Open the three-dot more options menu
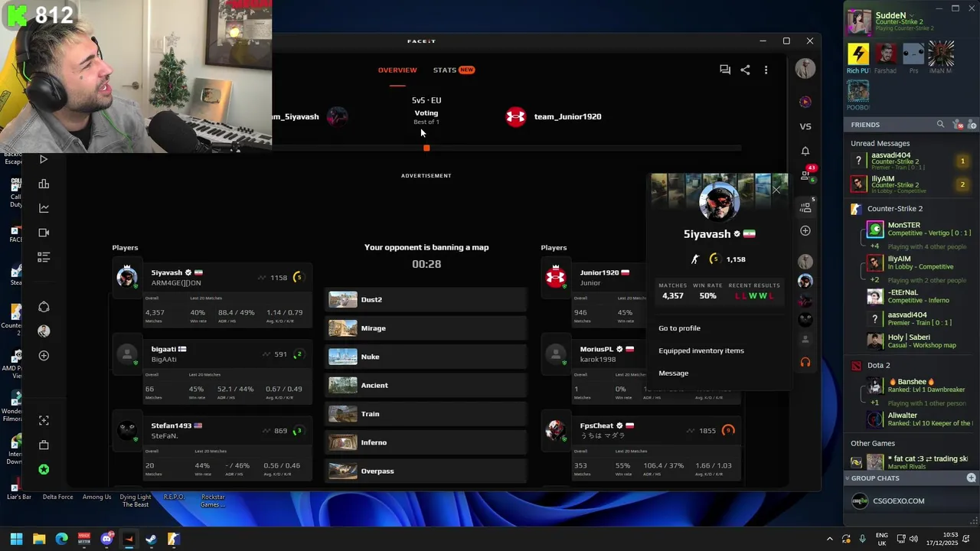Image resolution: width=980 pixels, height=551 pixels. click(766, 70)
